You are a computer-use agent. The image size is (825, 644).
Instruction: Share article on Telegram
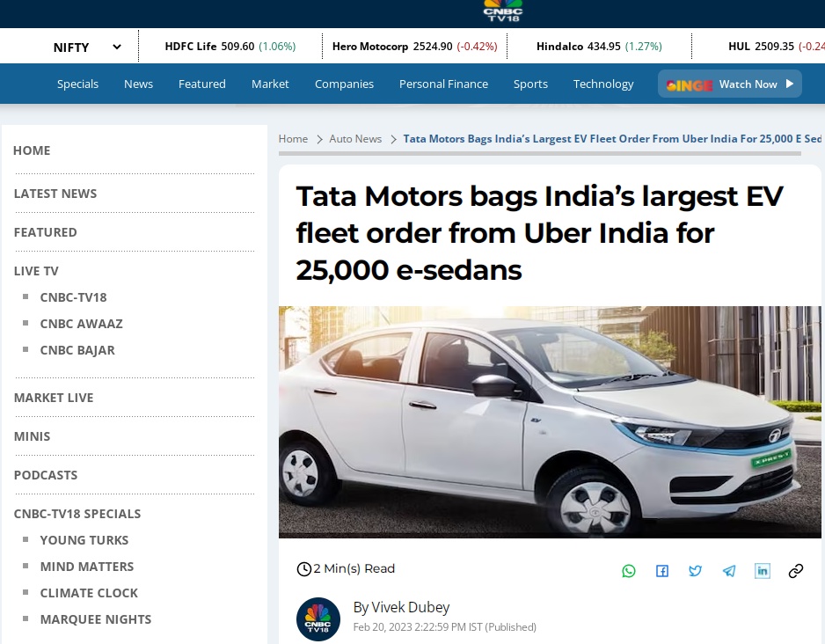pyautogui.click(x=729, y=571)
